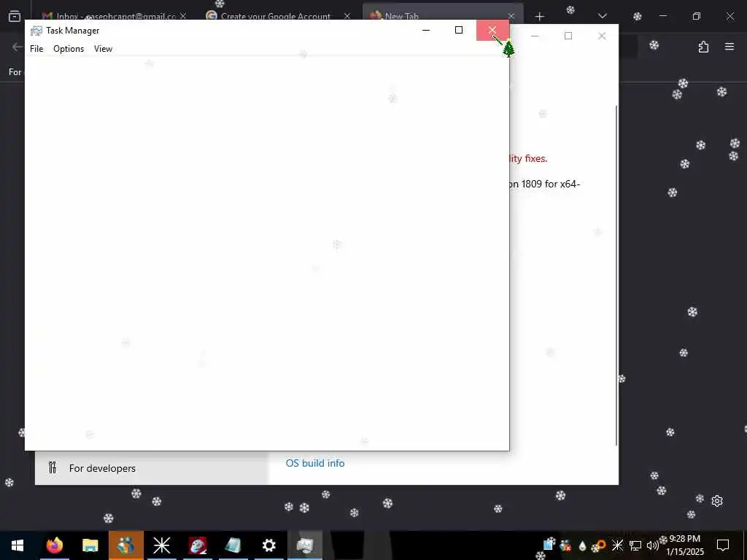Click the leftmost blue system tray icon
Viewport: 747px width, 560px height.
point(549,544)
